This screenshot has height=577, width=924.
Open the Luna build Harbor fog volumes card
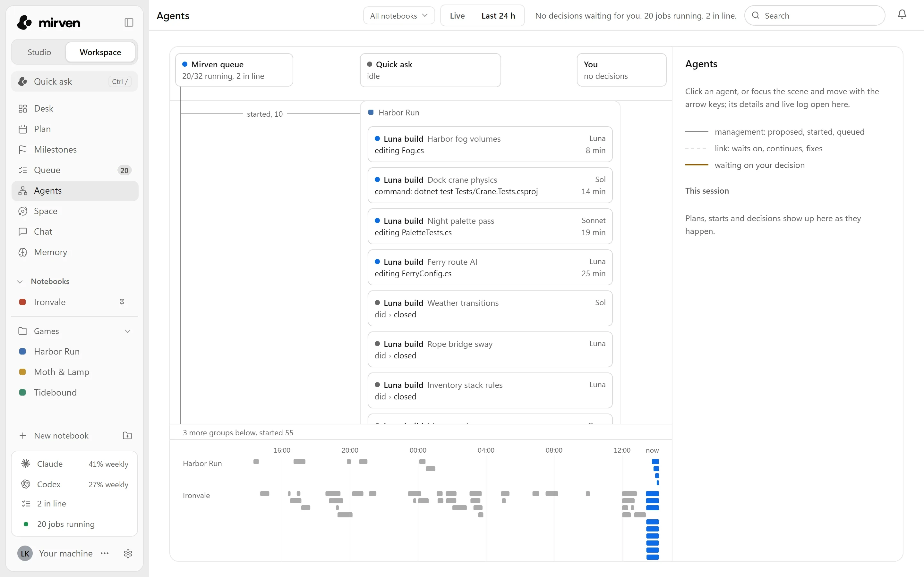point(490,144)
